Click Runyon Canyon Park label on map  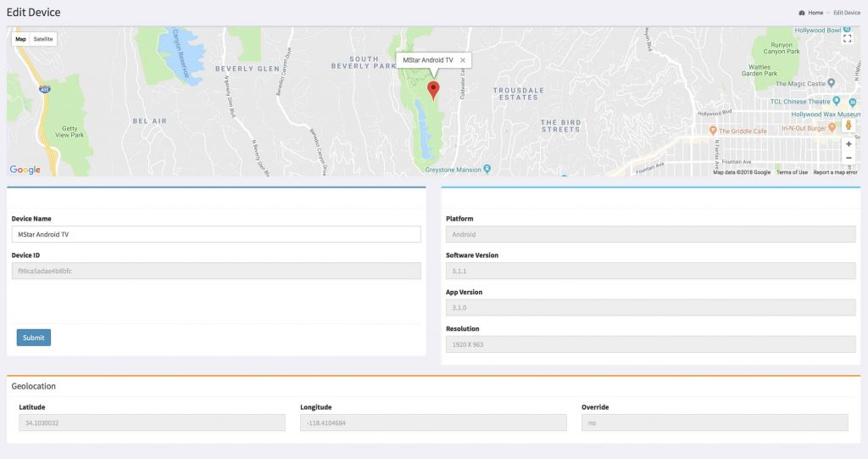pos(782,48)
